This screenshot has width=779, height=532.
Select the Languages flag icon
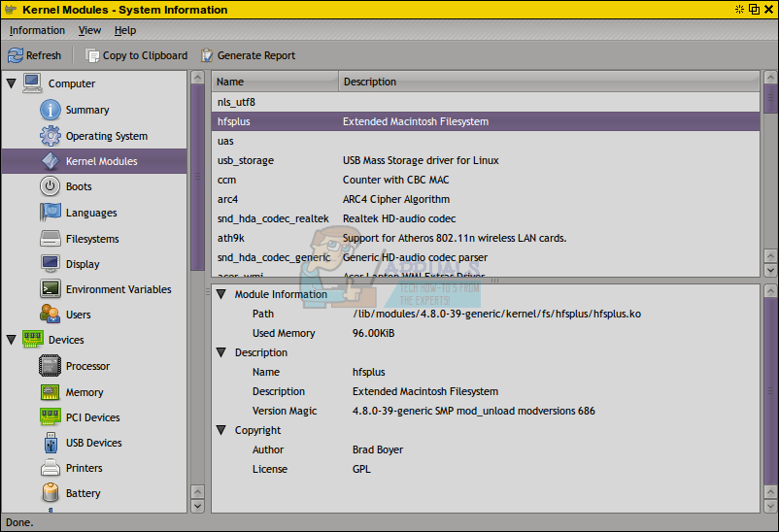51,213
